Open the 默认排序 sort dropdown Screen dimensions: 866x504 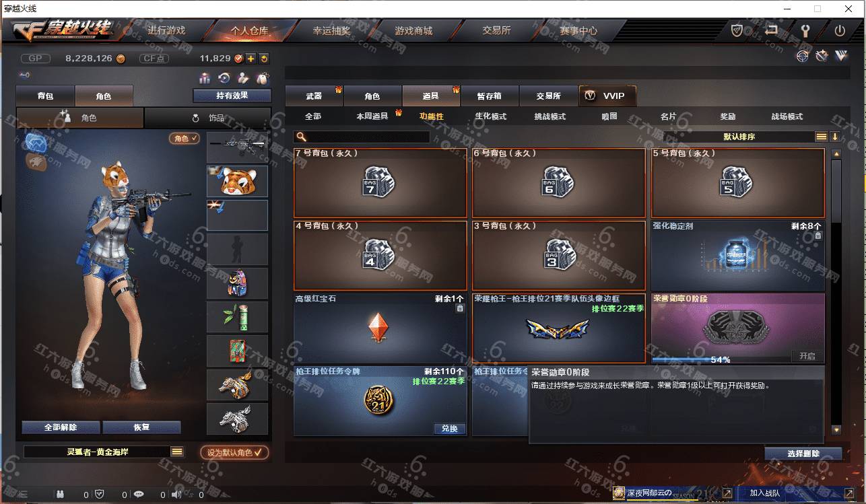pyautogui.click(x=739, y=137)
